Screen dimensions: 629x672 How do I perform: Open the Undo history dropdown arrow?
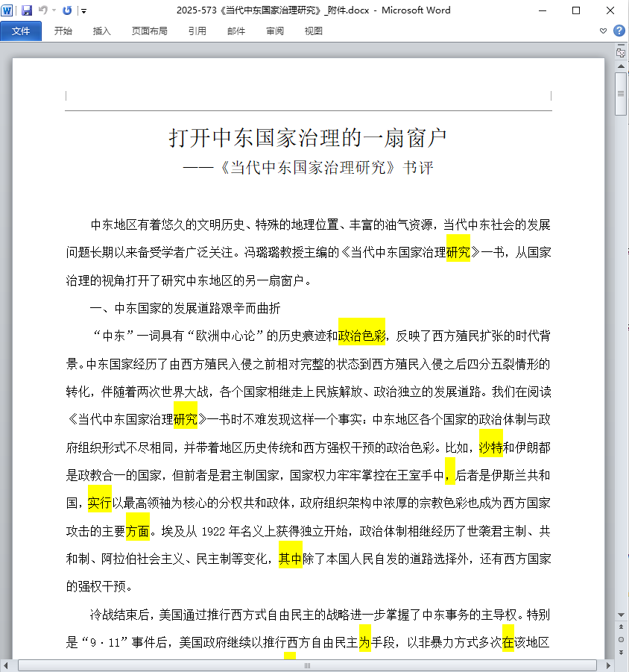54,10
